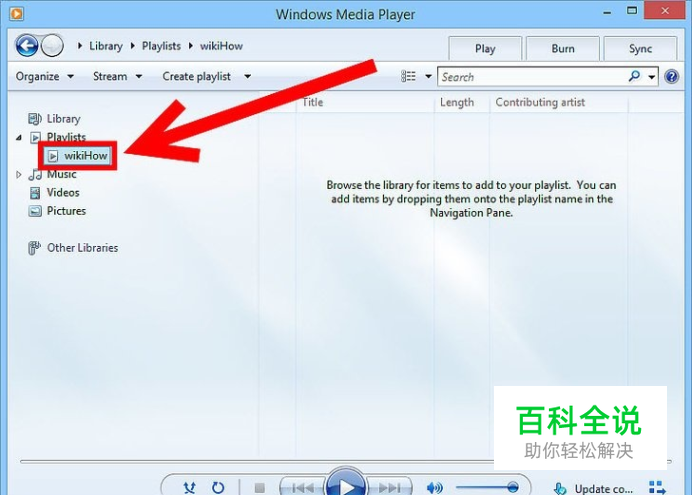Click the greyed forward navigation button
This screenshot has height=495, width=692.
52,46
